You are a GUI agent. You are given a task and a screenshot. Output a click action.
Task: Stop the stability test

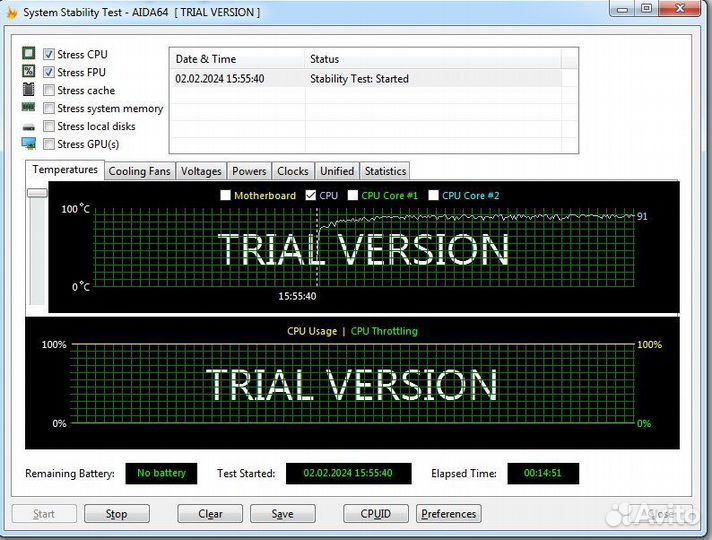pos(117,514)
